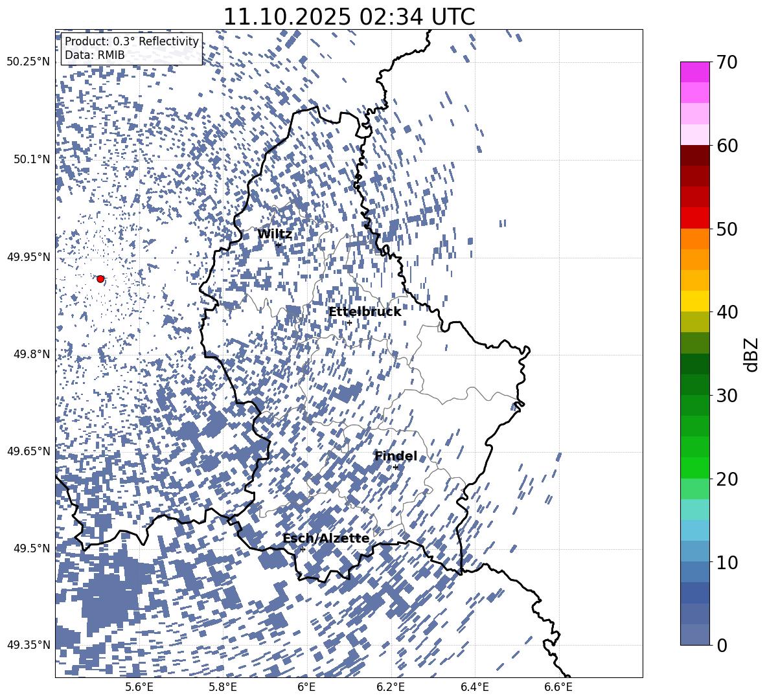Click the Product 0.3° Reflectivity info box
This screenshot has height=700, width=767.
132,48
